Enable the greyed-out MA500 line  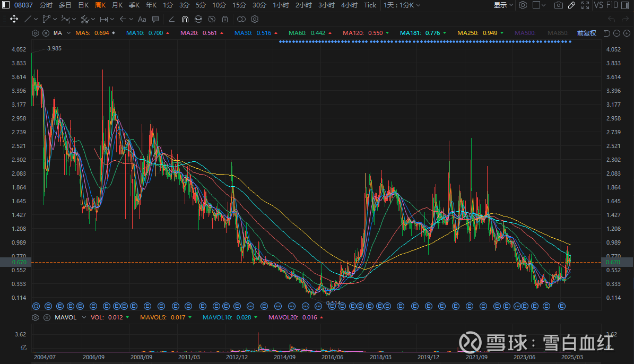pyautogui.click(x=525, y=33)
